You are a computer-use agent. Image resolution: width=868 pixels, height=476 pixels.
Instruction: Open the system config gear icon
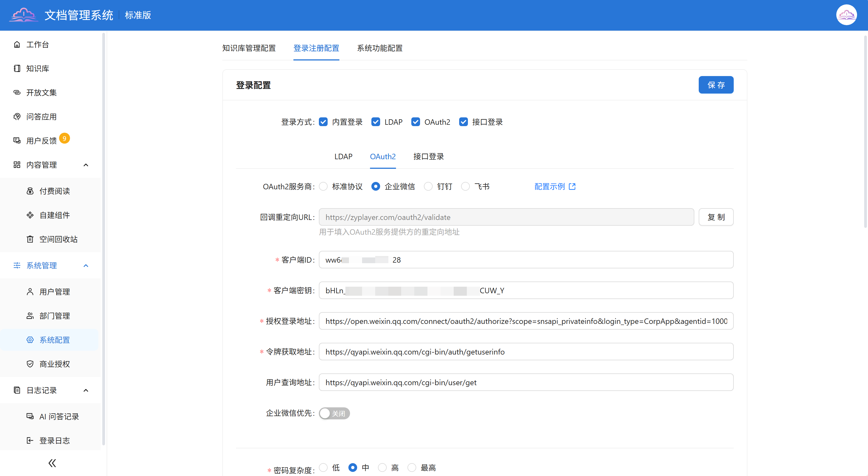coord(30,340)
